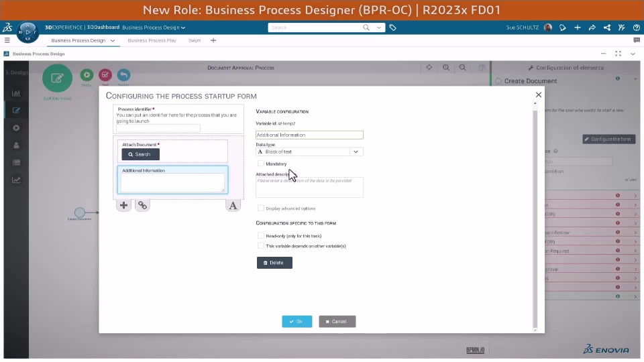This screenshot has height=362, width=644.
Task: Open the hamburger menu below the header
Action: (x=7, y=40)
